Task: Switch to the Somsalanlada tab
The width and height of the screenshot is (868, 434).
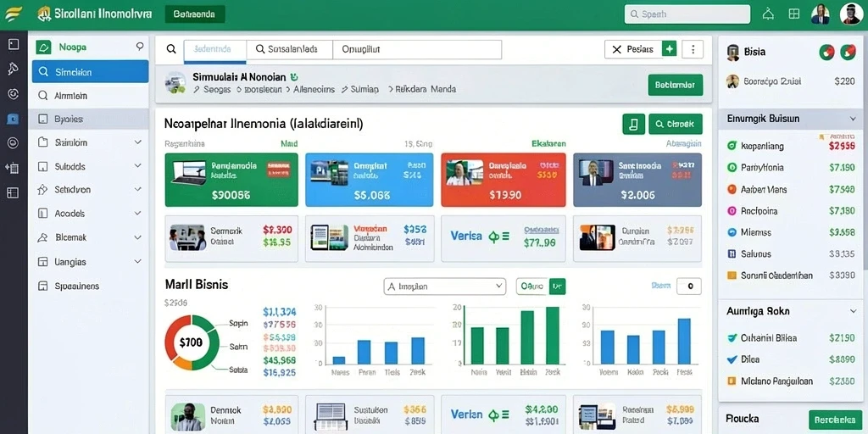Action: click(290, 49)
